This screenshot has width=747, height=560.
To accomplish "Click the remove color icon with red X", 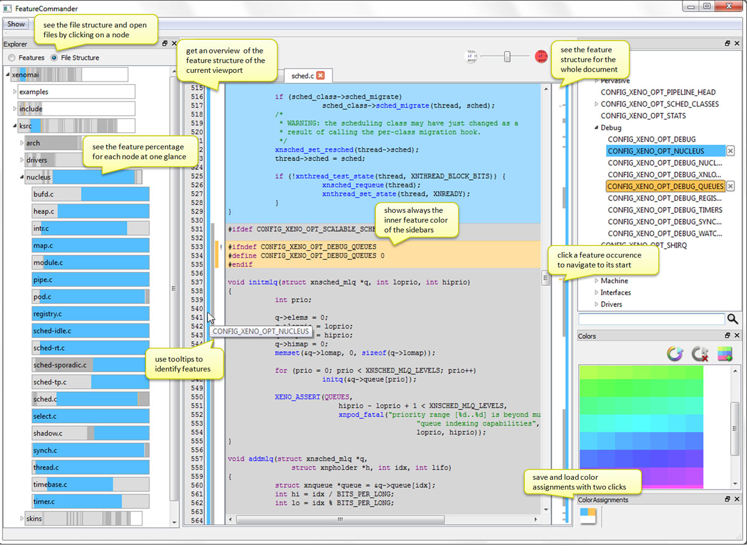I will (700, 354).
